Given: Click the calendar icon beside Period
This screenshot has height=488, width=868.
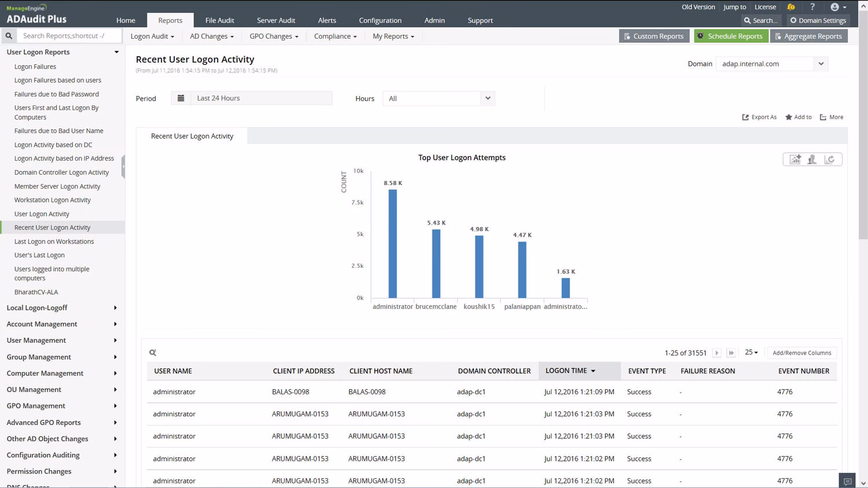Looking at the screenshot, I should click(181, 98).
